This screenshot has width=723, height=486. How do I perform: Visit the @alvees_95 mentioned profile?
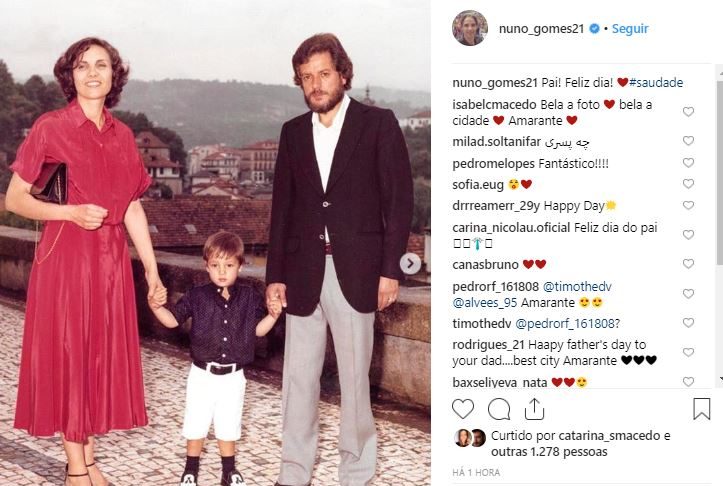[x=485, y=302]
